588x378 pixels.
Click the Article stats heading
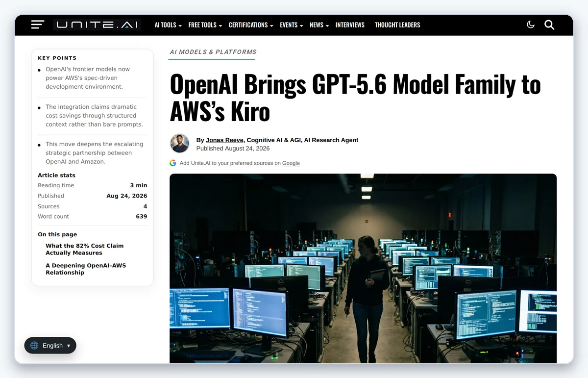point(56,175)
